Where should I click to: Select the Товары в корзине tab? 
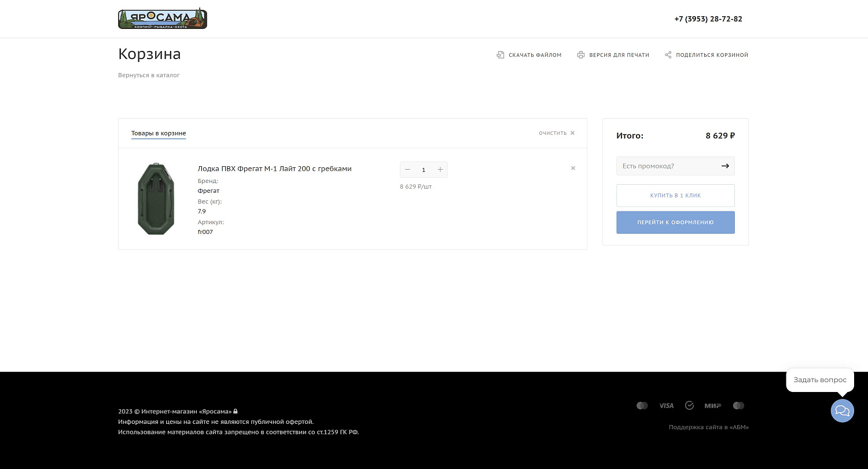159,134
